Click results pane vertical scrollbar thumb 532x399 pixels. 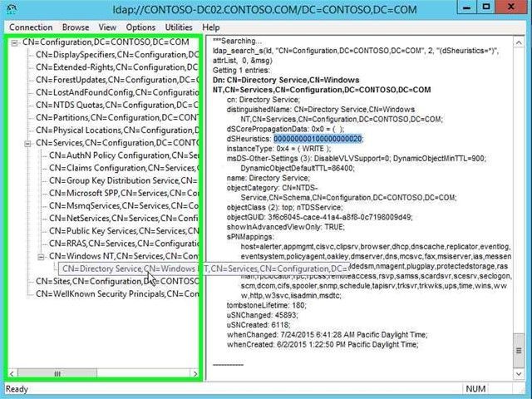pos(519,351)
